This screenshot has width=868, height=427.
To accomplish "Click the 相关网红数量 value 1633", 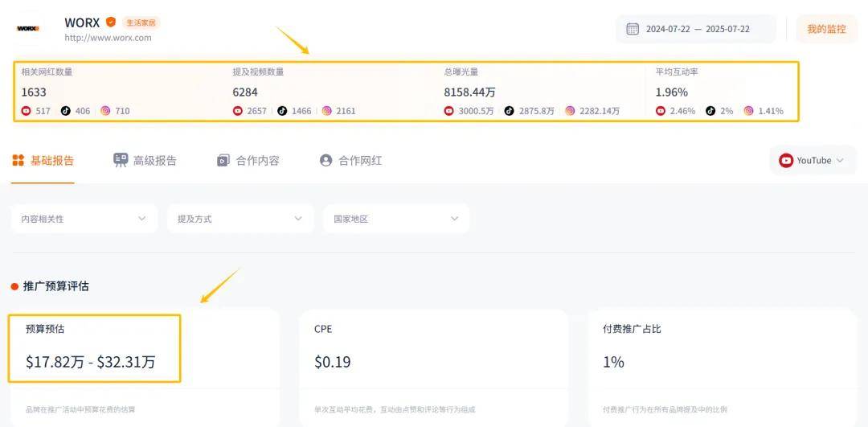I will 34,92.
